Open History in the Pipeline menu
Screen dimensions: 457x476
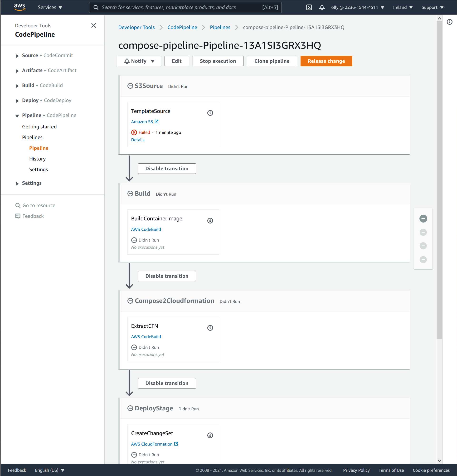tap(37, 159)
